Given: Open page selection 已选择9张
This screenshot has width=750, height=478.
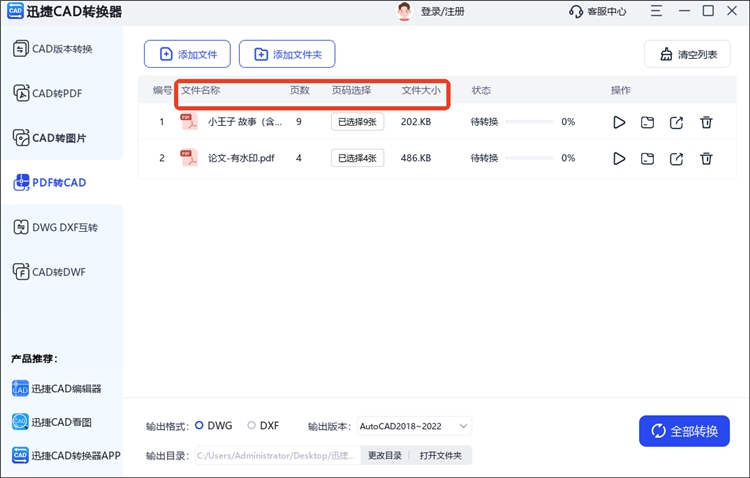Looking at the screenshot, I should click(x=357, y=122).
